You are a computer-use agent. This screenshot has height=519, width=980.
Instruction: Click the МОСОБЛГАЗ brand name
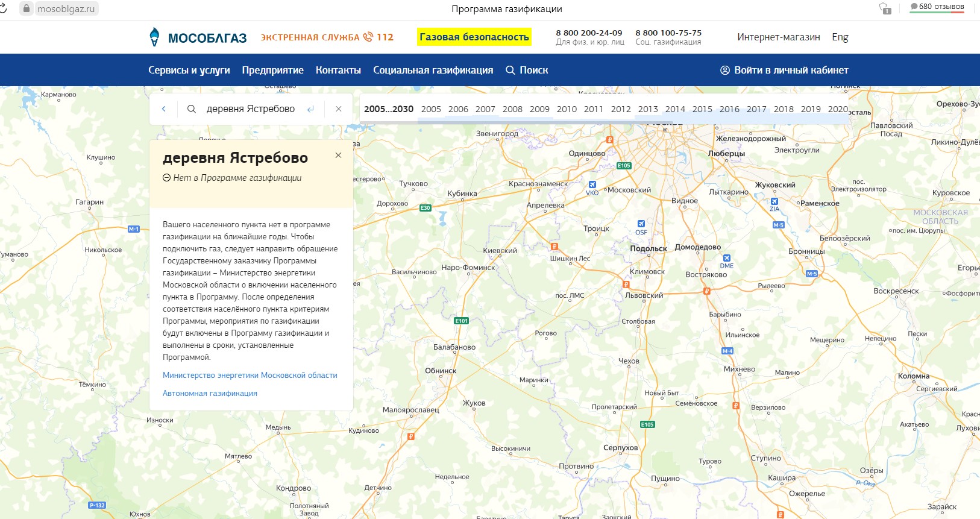(x=207, y=38)
